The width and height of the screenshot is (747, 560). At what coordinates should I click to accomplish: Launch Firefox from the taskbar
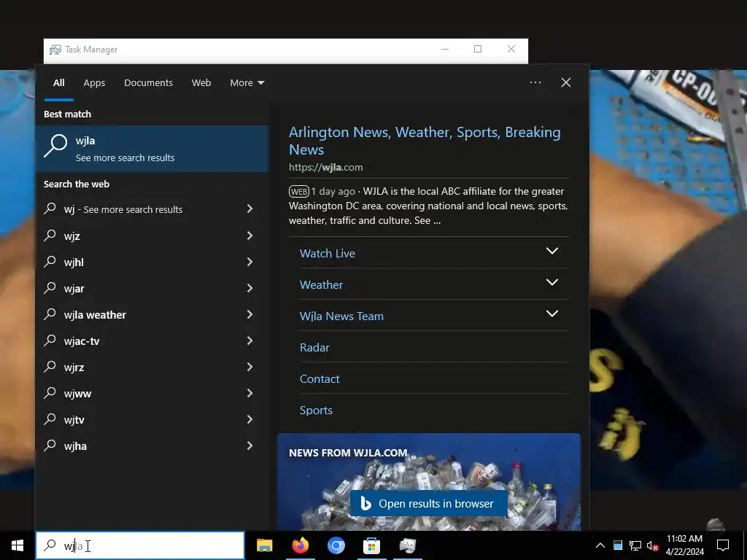tap(300, 545)
